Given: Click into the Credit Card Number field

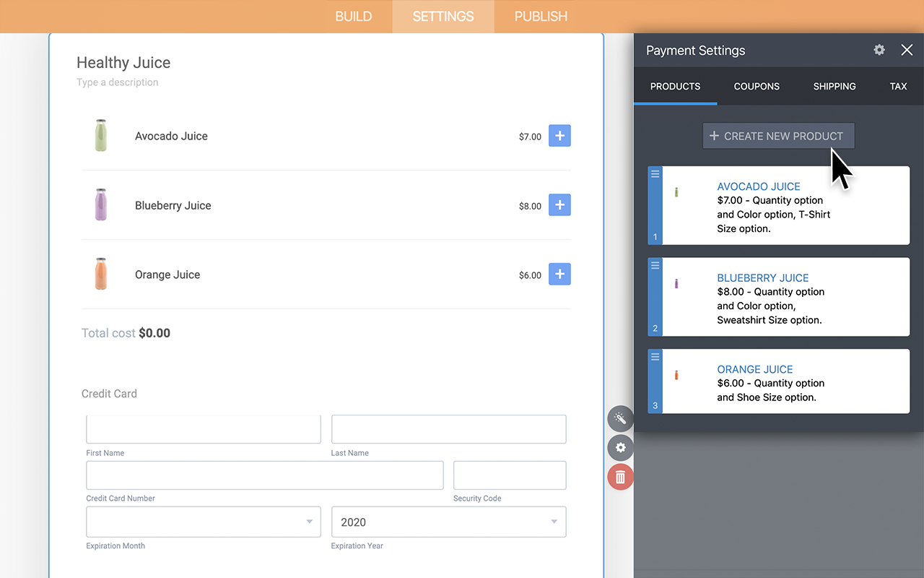Looking at the screenshot, I should pyautogui.click(x=264, y=475).
